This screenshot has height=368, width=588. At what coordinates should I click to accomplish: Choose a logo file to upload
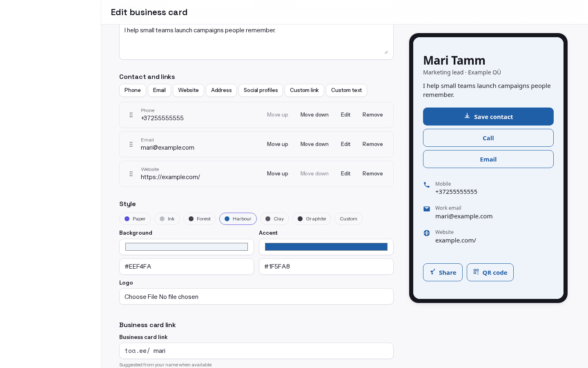pyautogui.click(x=256, y=296)
